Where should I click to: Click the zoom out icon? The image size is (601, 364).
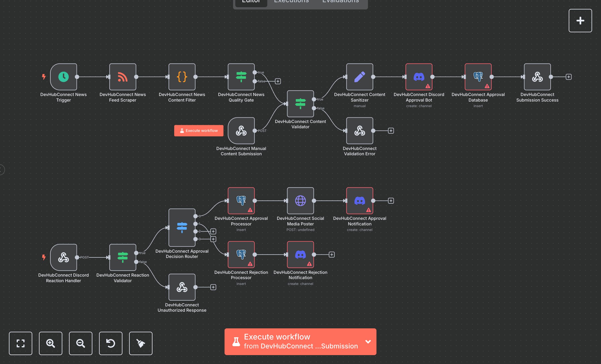coord(80,343)
